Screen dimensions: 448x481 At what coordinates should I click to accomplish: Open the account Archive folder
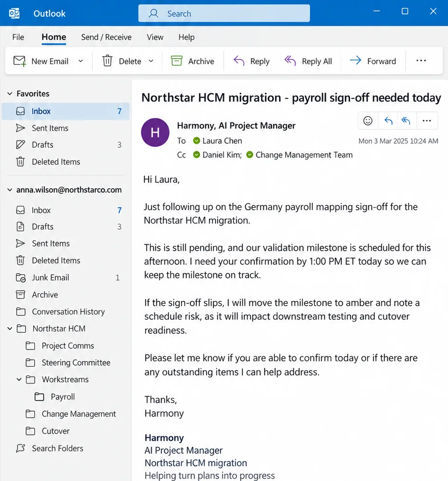tap(66, 295)
